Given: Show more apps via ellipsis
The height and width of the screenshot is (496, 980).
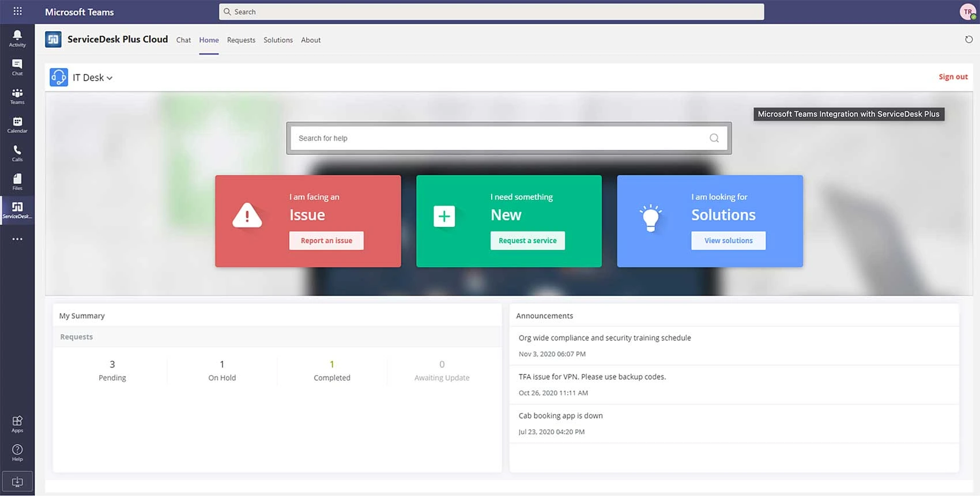Looking at the screenshot, I should (17, 239).
